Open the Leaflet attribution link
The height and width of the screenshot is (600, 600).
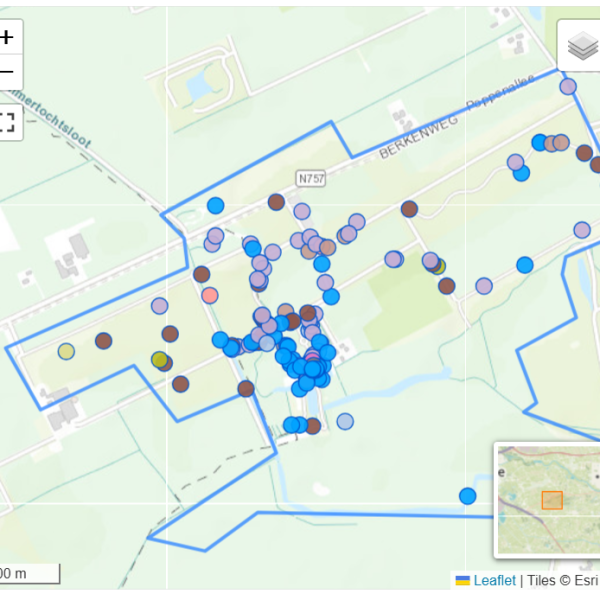(x=494, y=580)
